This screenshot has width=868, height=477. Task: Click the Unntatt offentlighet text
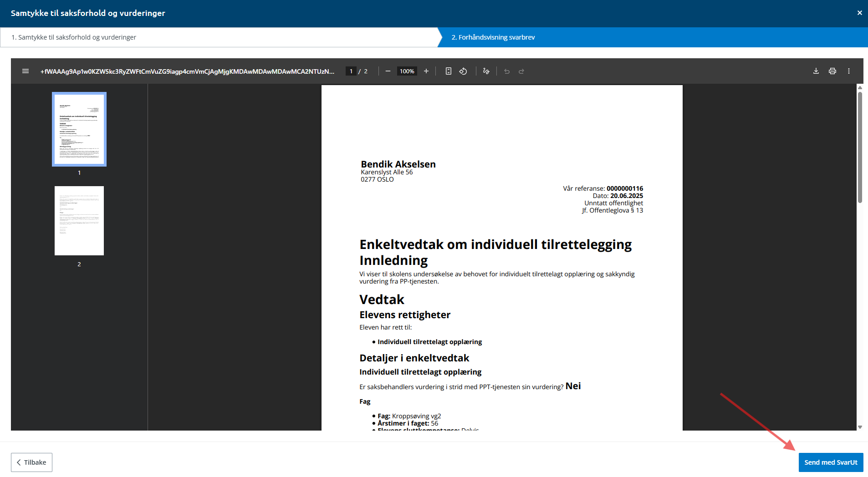(613, 203)
